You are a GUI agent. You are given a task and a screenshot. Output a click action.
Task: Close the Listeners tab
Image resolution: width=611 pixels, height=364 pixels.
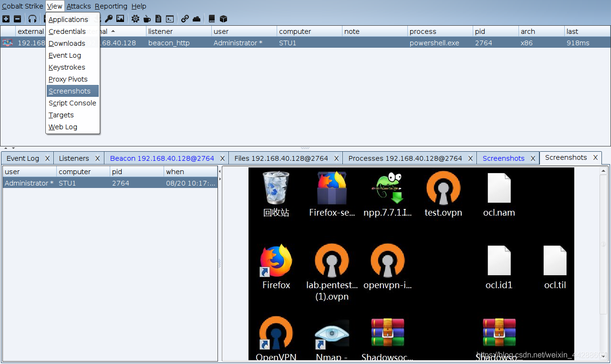click(x=97, y=158)
